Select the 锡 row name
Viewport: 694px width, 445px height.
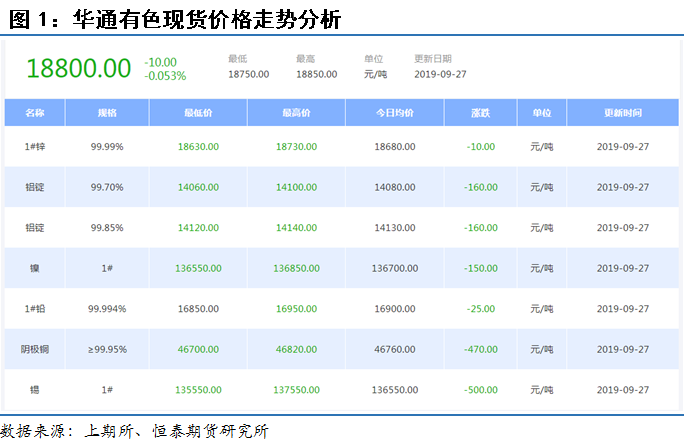35,390
